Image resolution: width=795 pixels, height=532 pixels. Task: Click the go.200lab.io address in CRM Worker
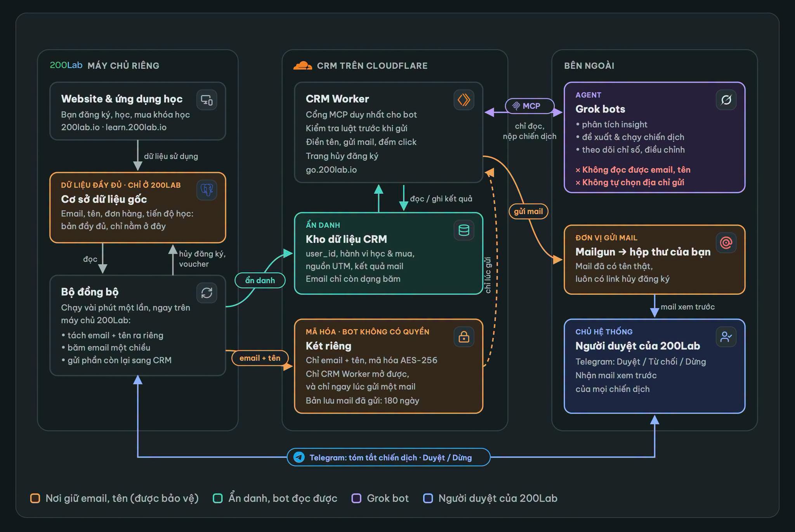tap(331, 170)
